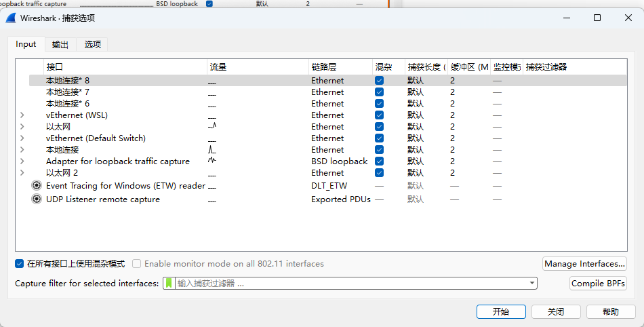Sort by 链路层 column header

pyautogui.click(x=340, y=67)
